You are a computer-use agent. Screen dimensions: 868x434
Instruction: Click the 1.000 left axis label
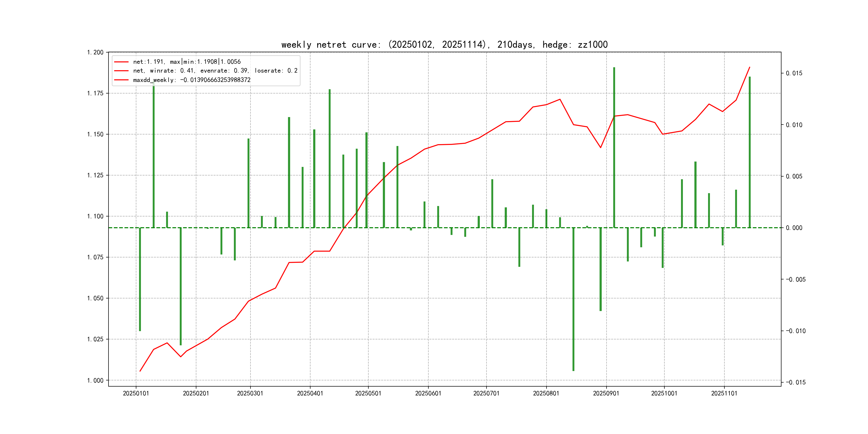(x=95, y=380)
